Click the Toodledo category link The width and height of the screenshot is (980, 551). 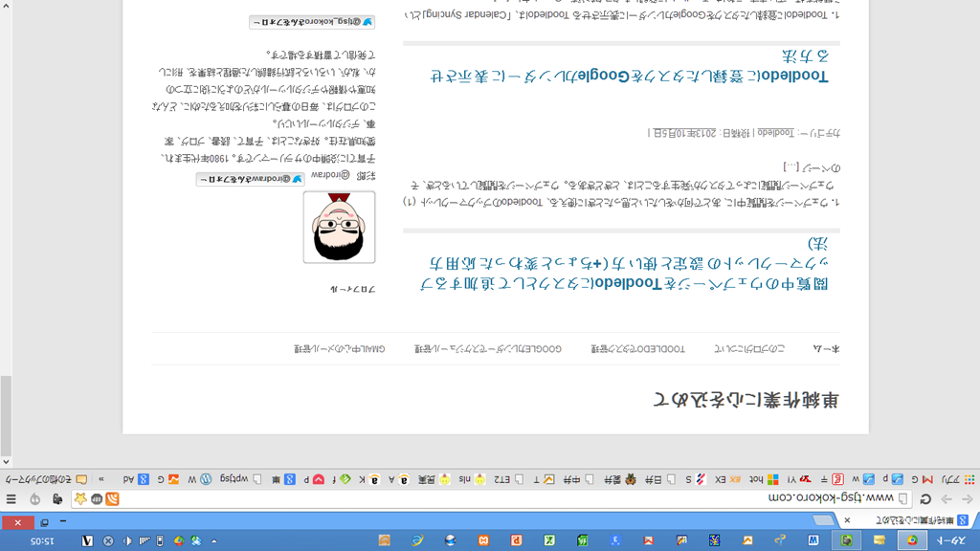(775, 132)
